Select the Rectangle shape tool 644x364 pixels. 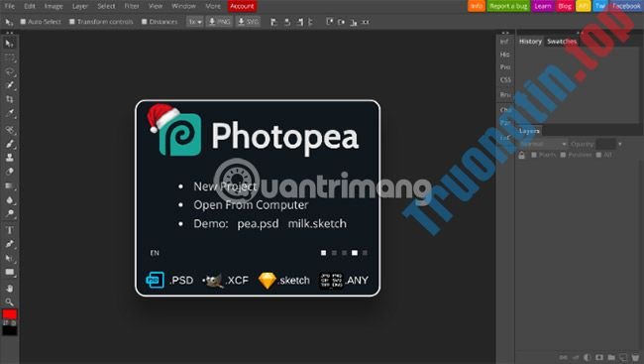click(x=9, y=272)
